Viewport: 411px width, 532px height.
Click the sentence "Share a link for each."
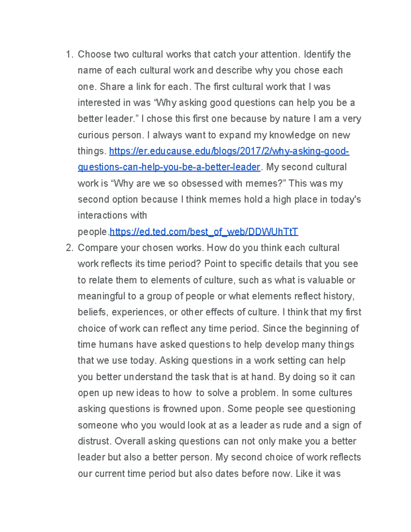point(144,87)
